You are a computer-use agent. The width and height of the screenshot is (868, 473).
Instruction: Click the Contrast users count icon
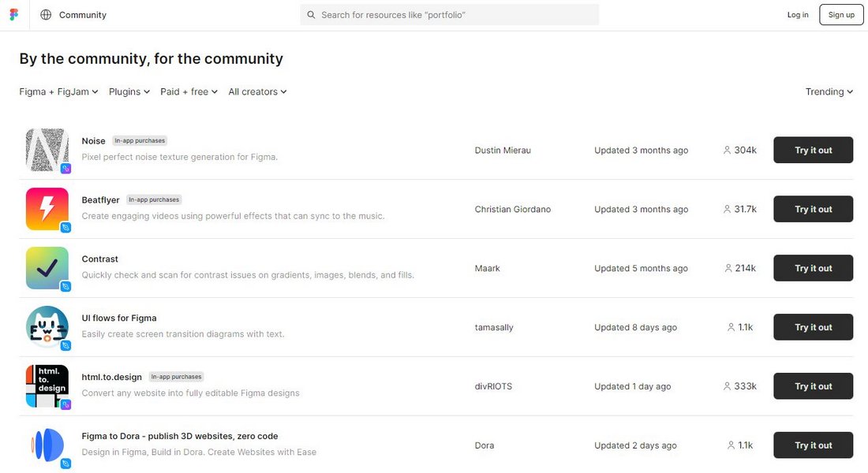tap(728, 268)
